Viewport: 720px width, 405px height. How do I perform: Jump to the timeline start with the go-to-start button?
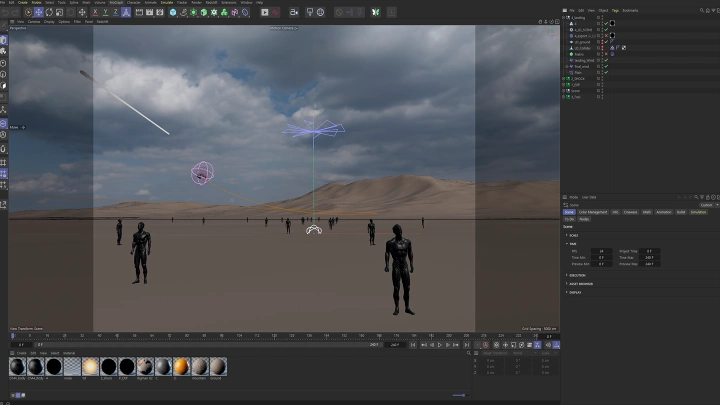pyautogui.click(x=415, y=344)
